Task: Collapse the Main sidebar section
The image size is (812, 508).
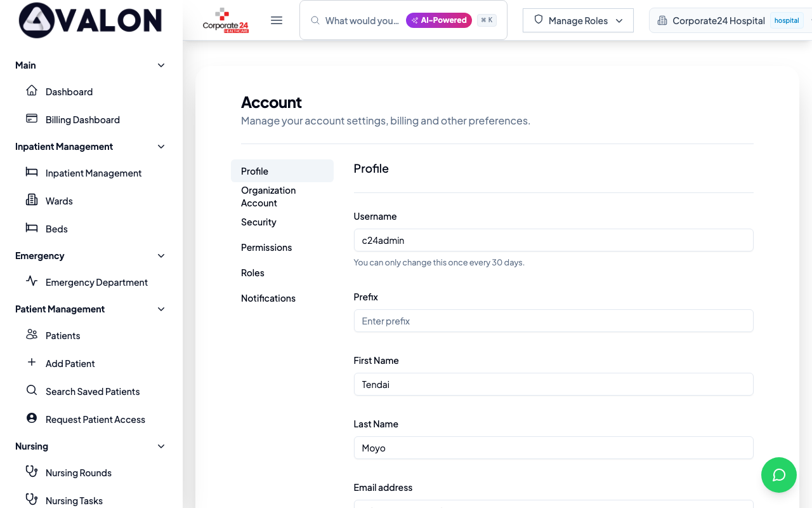Action: pos(161,65)
